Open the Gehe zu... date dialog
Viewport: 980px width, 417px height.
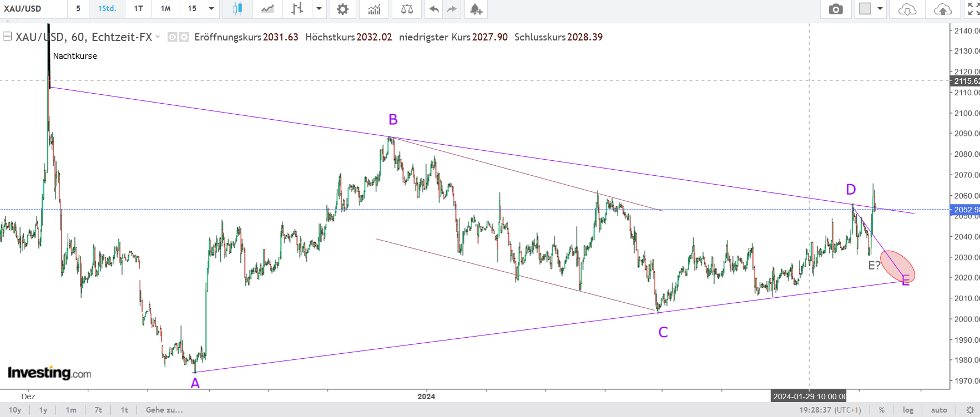[164, 410]
